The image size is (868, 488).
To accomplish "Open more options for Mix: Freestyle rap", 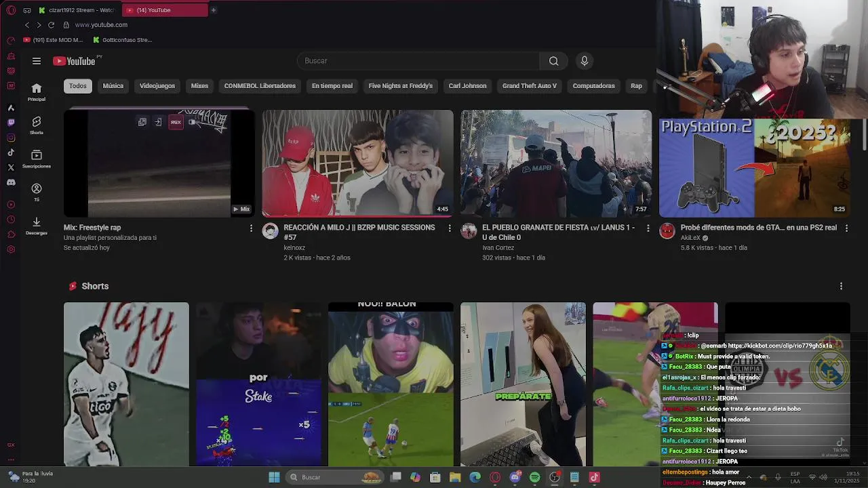I will click(251, 228).
